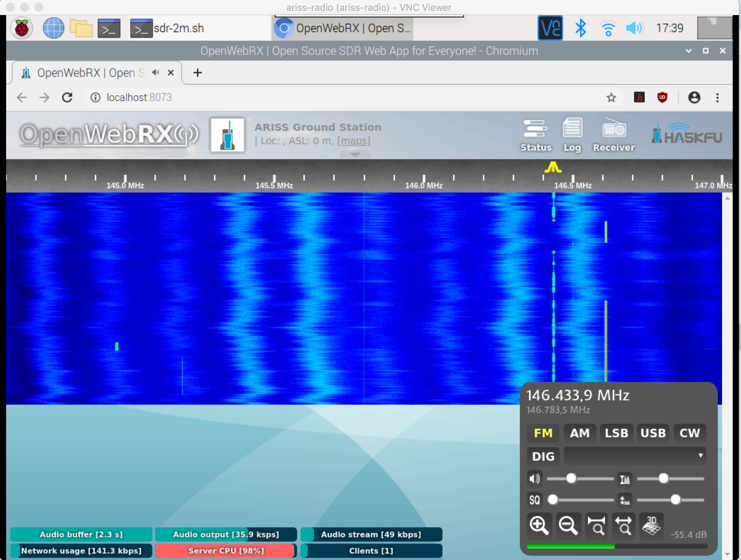This screenshot has width=741, height=560.
Task: Click the page scrollbar down arrow
Action: 727,555
